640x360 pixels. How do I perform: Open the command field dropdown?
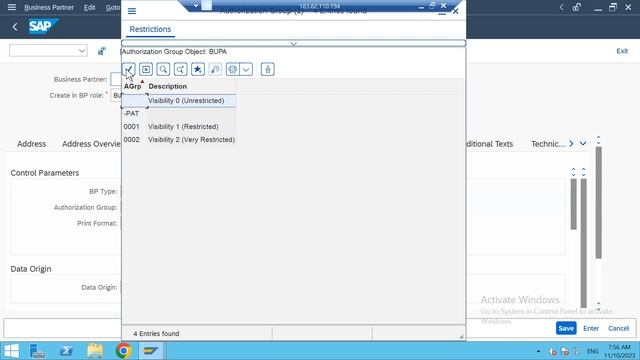82,51
